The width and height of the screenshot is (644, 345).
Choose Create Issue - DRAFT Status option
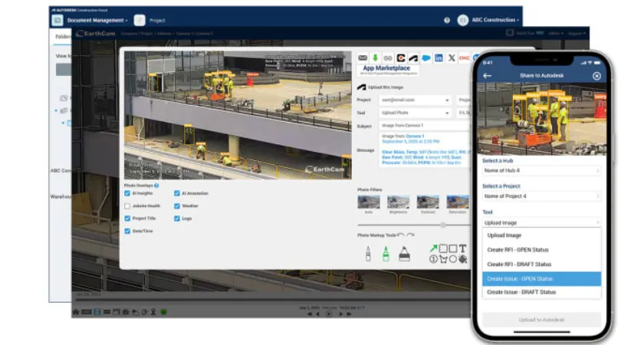click(x=542, y=292)
